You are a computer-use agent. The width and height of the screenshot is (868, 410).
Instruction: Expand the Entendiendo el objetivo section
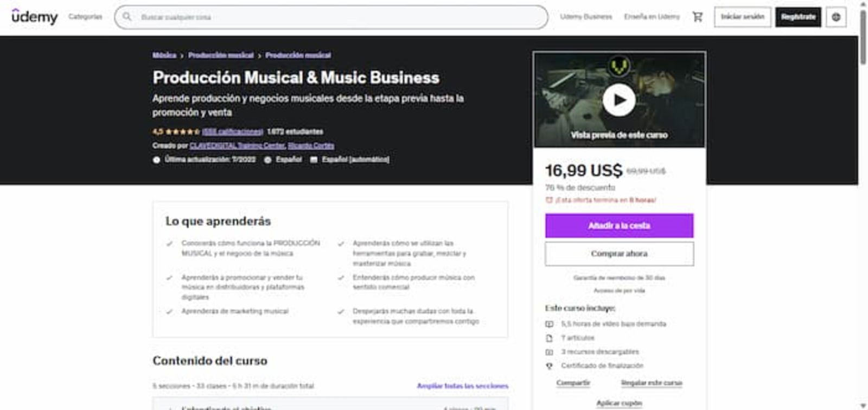pyautogui.click(x=330, y=405)
